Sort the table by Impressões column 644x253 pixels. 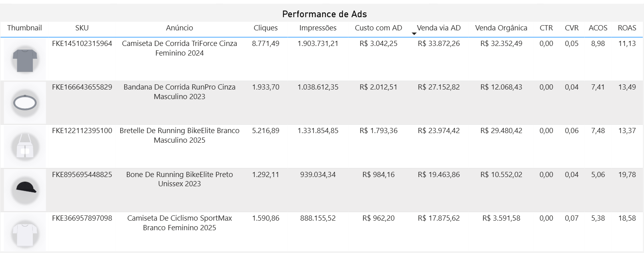[318, 28]
